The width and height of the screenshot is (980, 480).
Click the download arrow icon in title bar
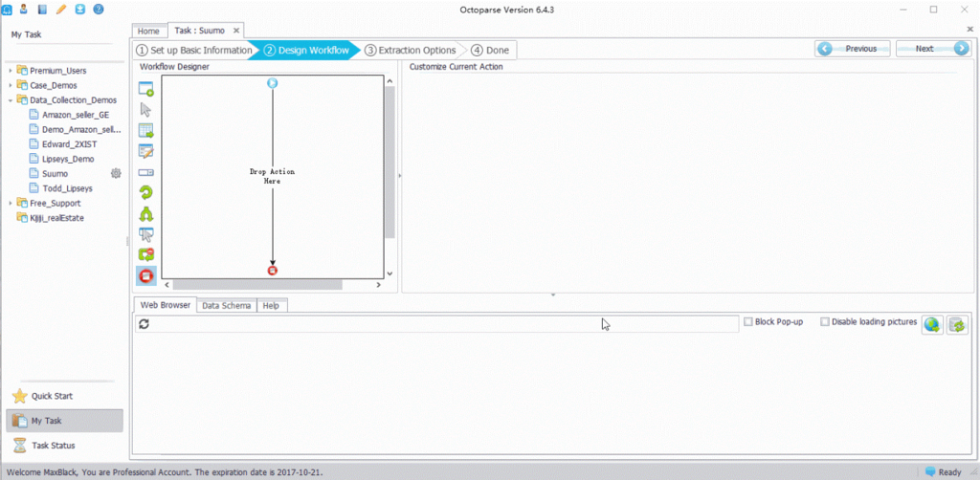[x=79, y=10]
